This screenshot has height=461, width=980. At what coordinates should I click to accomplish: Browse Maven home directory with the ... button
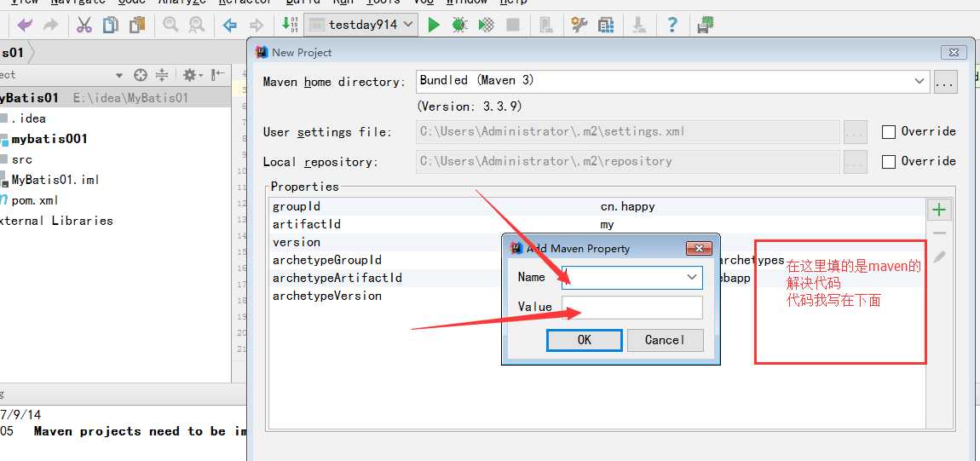[946, 82]
